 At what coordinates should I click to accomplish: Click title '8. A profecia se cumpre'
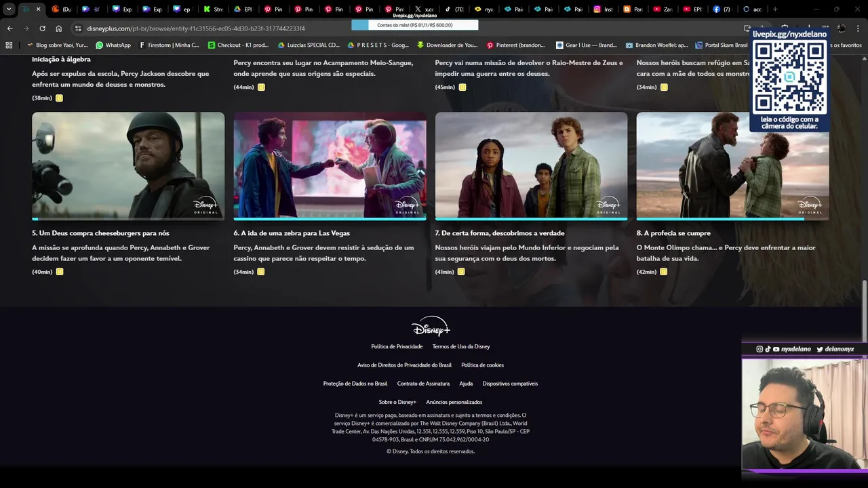pyautogui.click(x=673, y=233)
